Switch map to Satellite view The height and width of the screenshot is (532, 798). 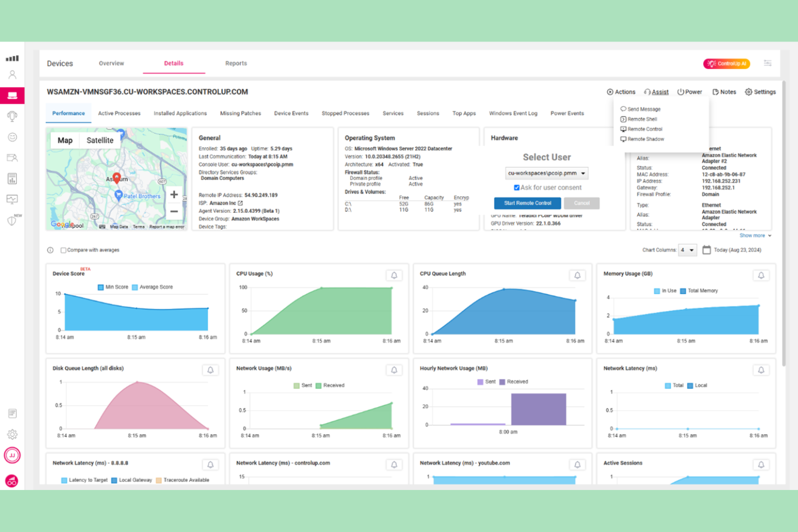pyautogui.click(x=100, y=140)
